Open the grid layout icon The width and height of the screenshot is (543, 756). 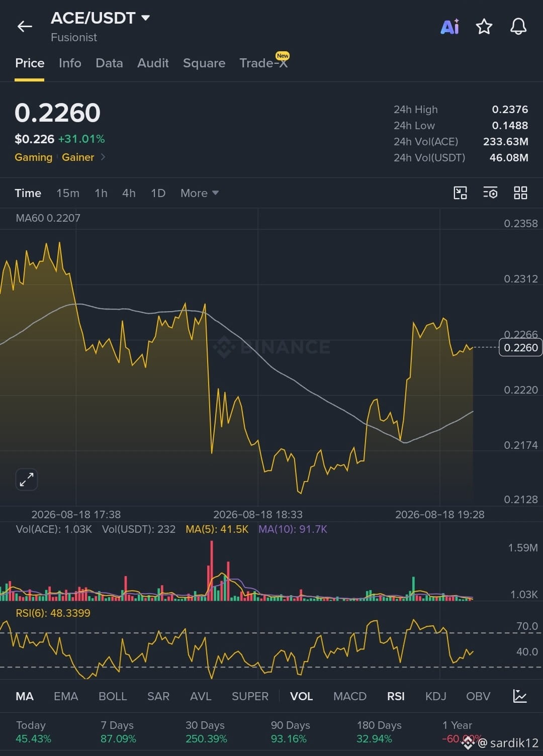(x=520, y=193)
